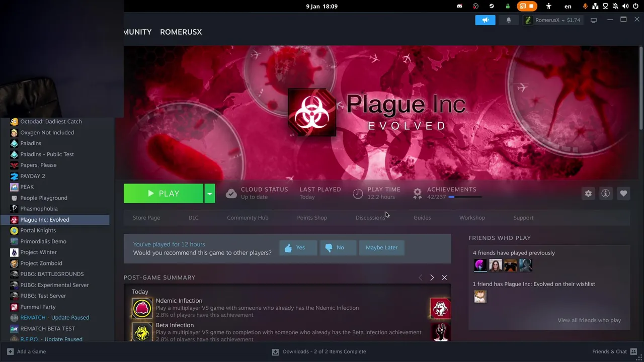Viewport: 644px width, 362px height.
Task: Click the cloud status icon
Action: (x=231, y=194)
